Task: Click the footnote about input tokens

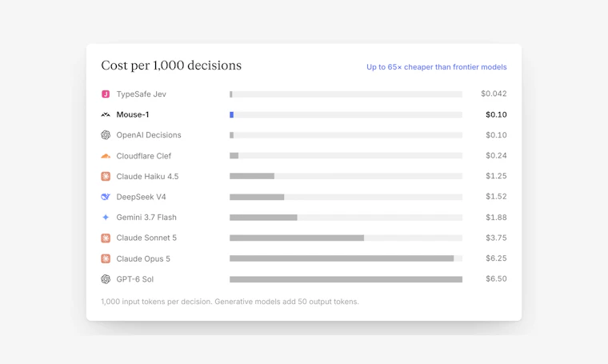Action: (230, 302)
